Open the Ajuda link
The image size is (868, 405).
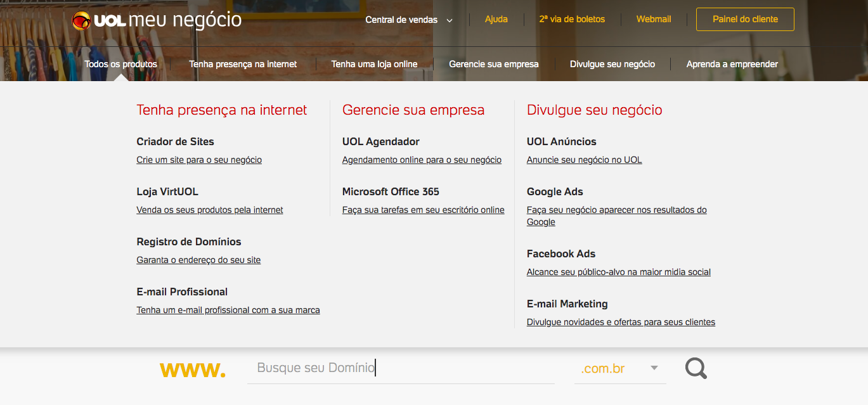point(496,19)
